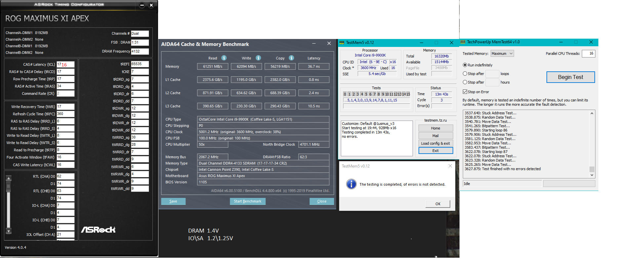The height and width of the screenshot is (260, 644).
Task: Maximize the MemTest64 window
Action: [576, 42]
